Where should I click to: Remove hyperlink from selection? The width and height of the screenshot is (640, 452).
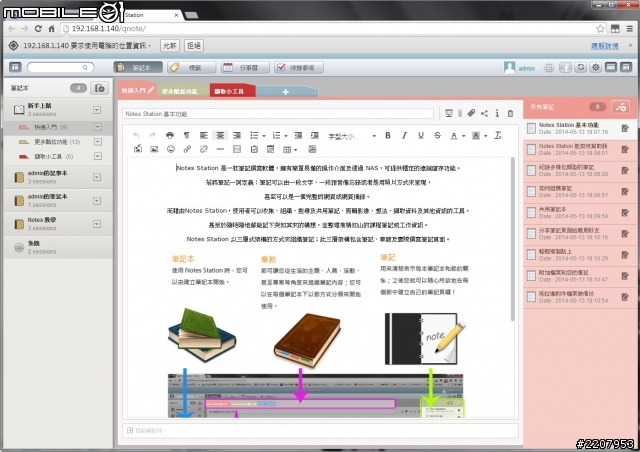204,149
